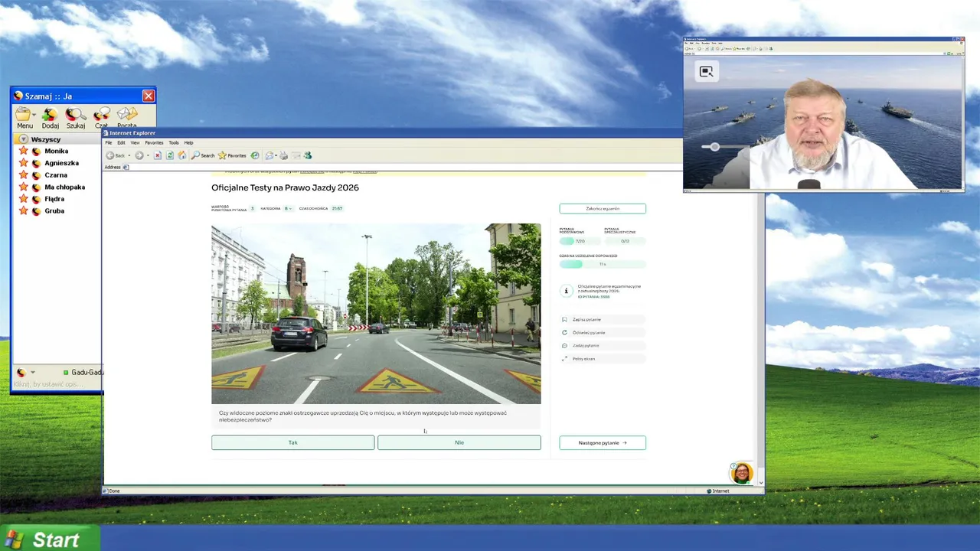Click the Address bar input field
The width and height of the screenshot is (980, 551).
pyautogui.click(x=404, y=167)
